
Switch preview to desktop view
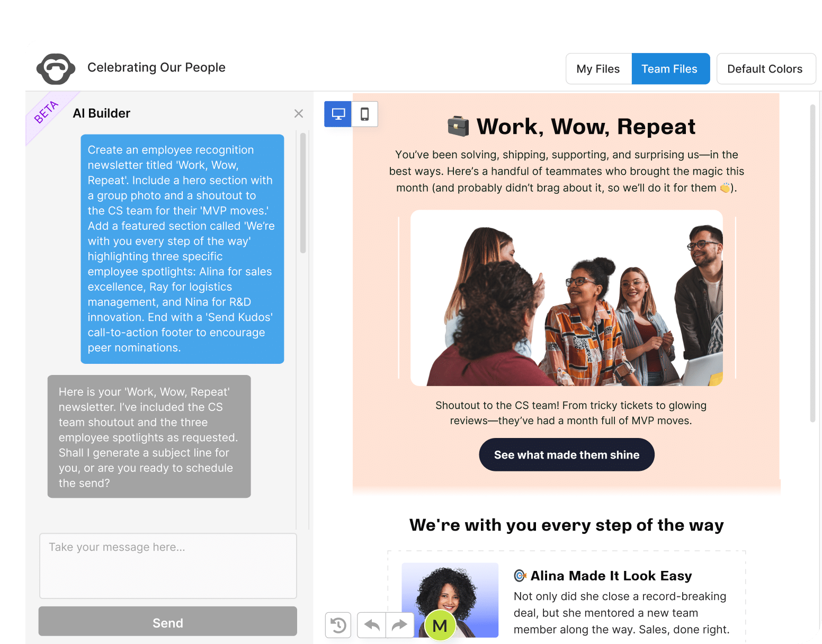[x=337, y=114]
